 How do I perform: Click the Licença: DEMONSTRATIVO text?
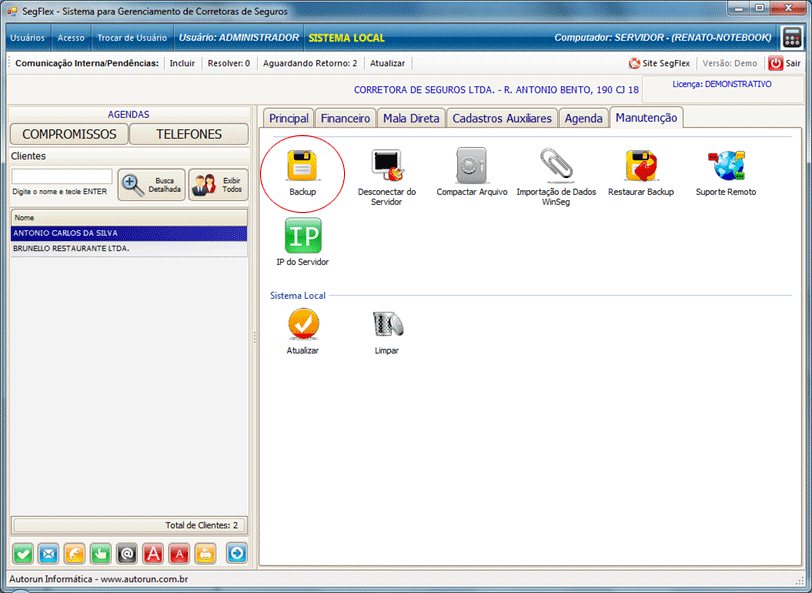click(x=722, y=84)
